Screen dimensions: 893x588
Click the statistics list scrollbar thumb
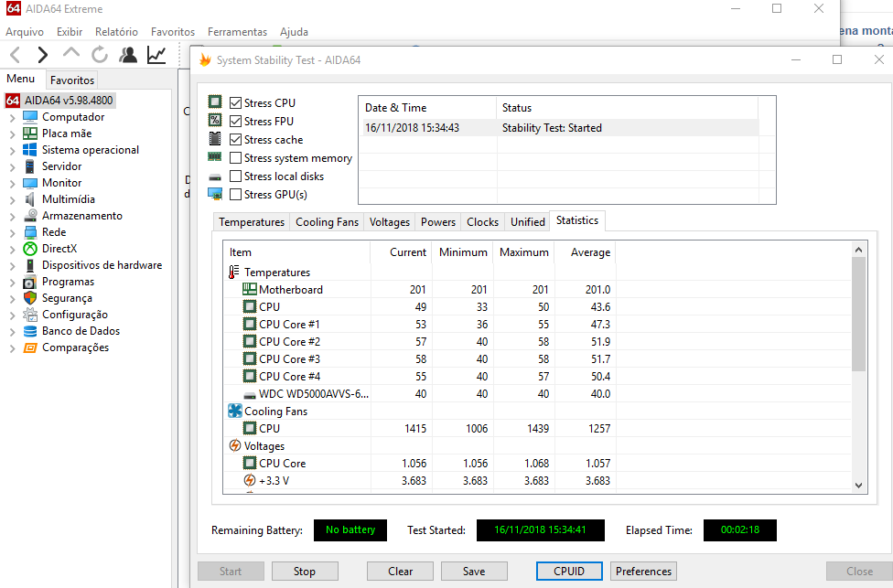click(x=859, y=315)
